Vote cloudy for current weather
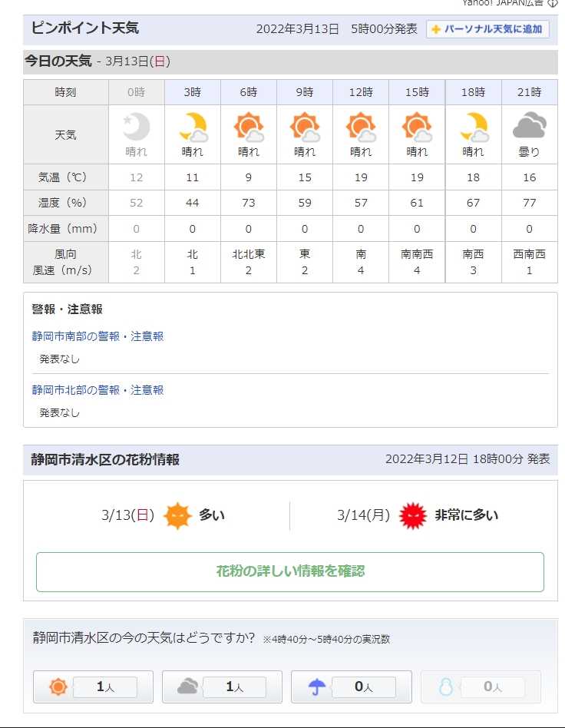565x728 pixels. (222, 687)
